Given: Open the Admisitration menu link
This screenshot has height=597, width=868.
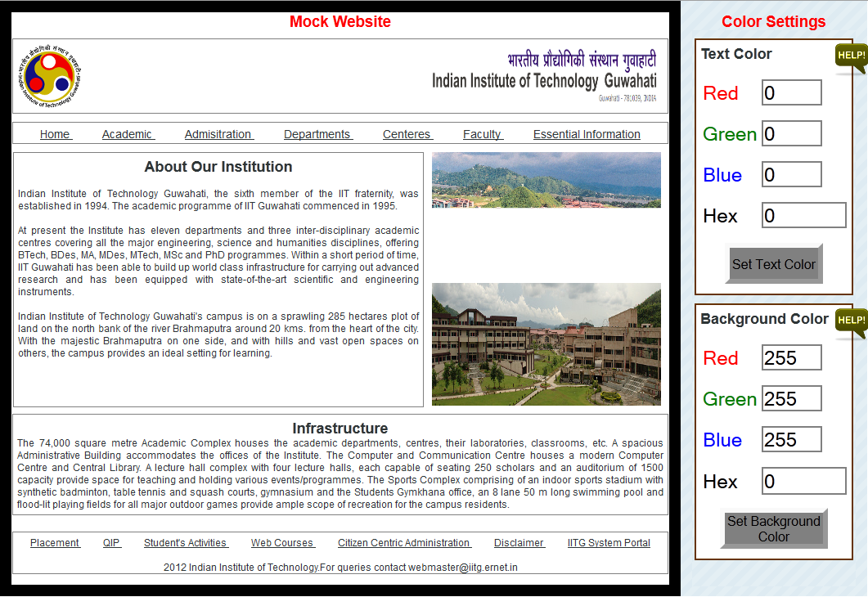Looking at the screenshot, I should pyautogui.click(x=218, y=134).
